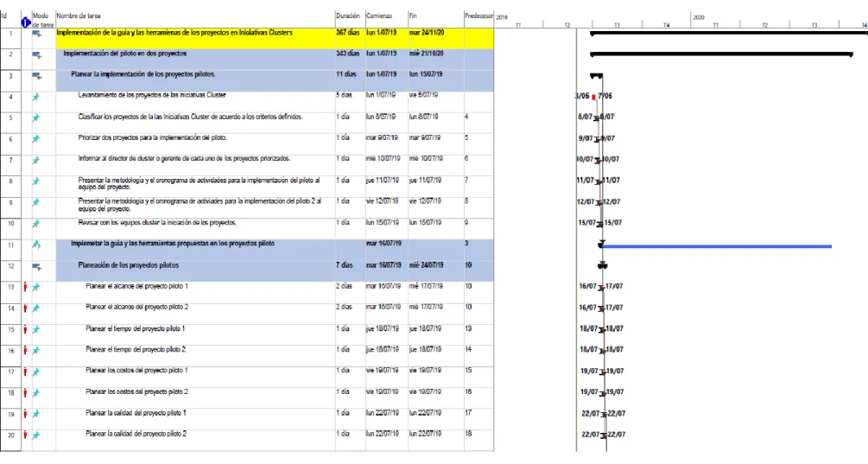
Task: Click red indicator icon in row 15
Action: (25, 329)
